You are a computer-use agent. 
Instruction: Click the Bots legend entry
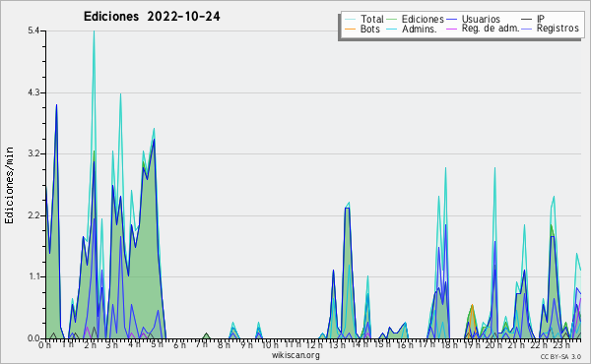[362, 29]
